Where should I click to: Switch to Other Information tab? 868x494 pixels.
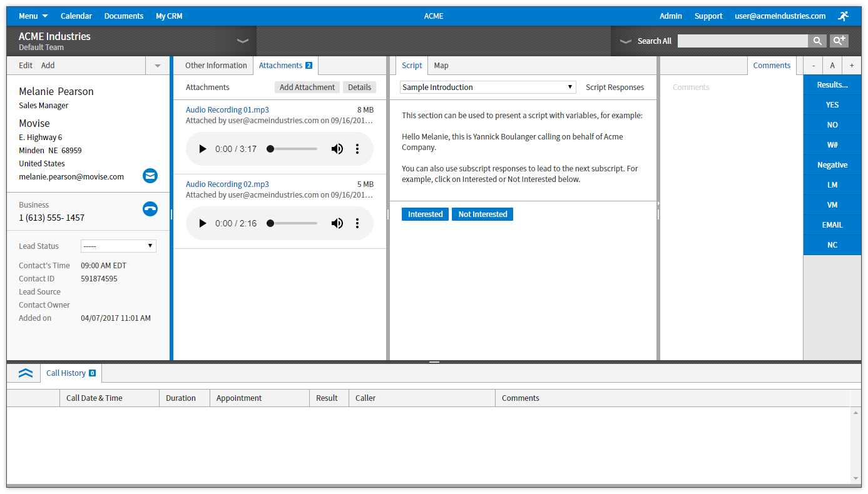[x=216, y=66]
